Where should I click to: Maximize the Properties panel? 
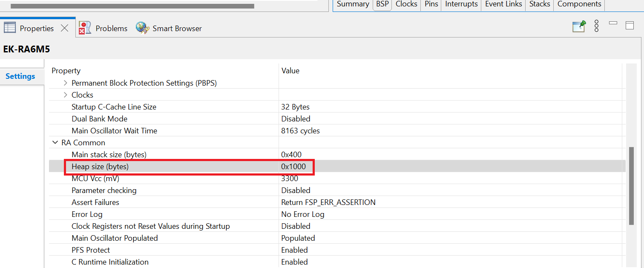click(630, 25)
